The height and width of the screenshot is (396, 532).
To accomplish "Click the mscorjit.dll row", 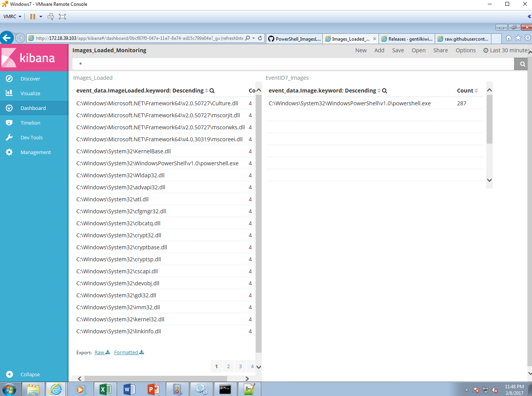I will (x=164, y=115).
